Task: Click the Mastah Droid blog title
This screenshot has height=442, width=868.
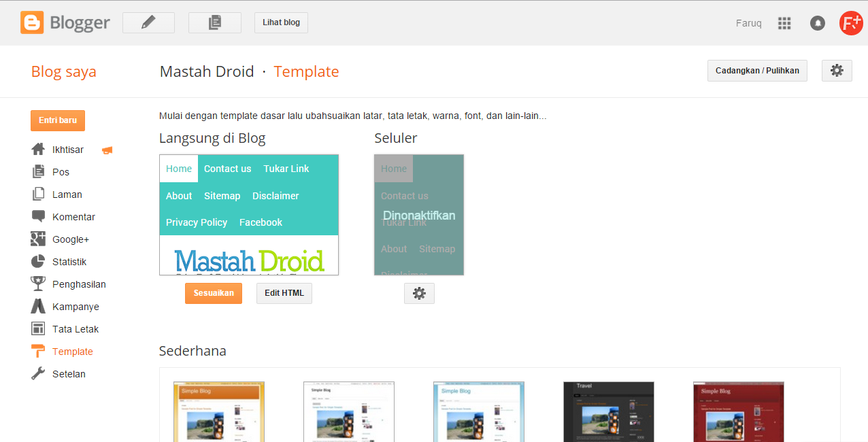Action: coord(207,71)
